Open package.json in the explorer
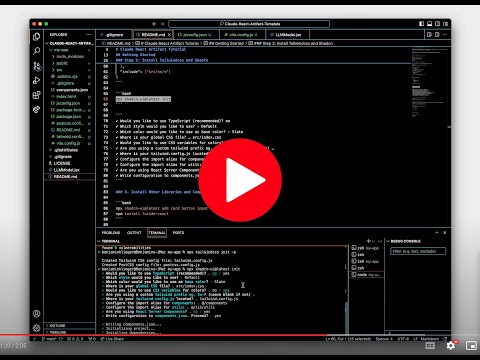 [69, 117]
